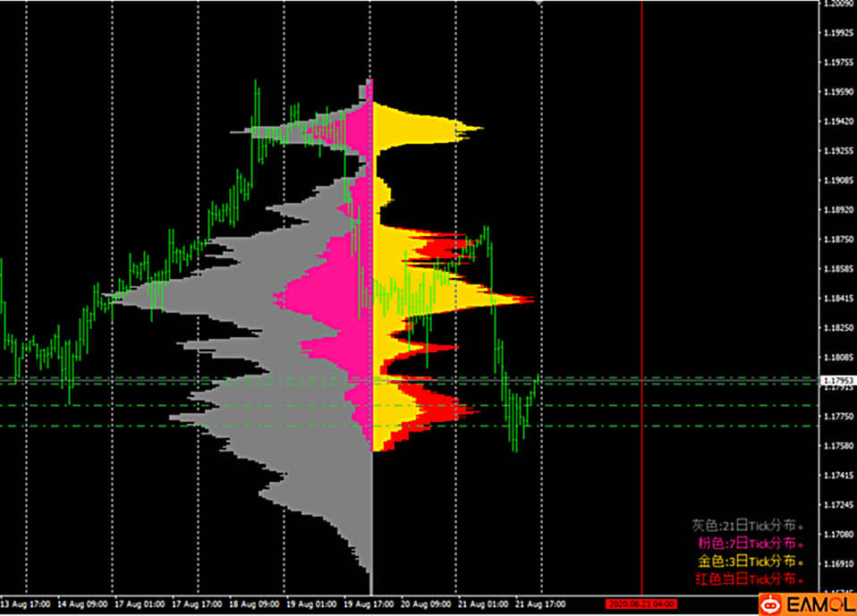Select the red vertical line on chart
Viewport: 857px width, 616px height.
641,268
